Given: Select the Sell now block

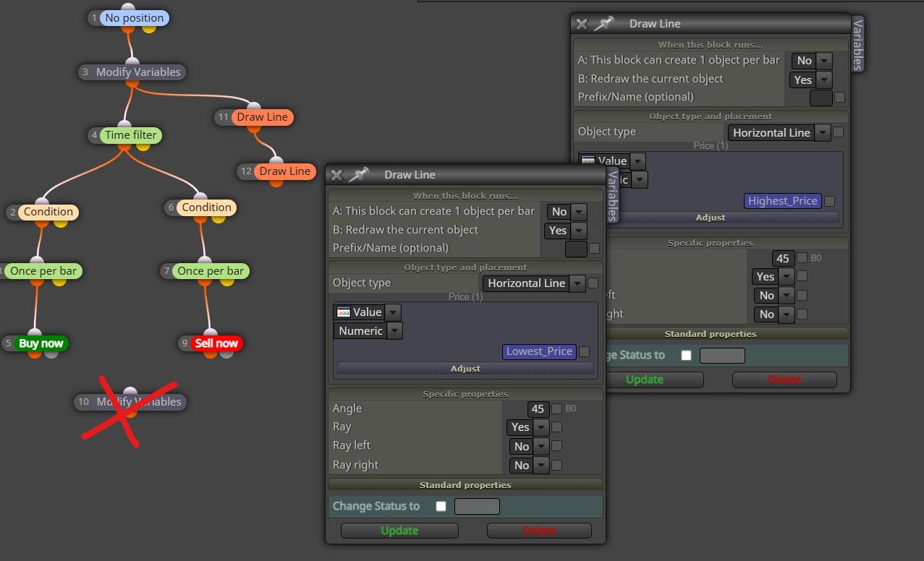Looking at the screenshot, I should pyautogui.click(x=216, y=343).
